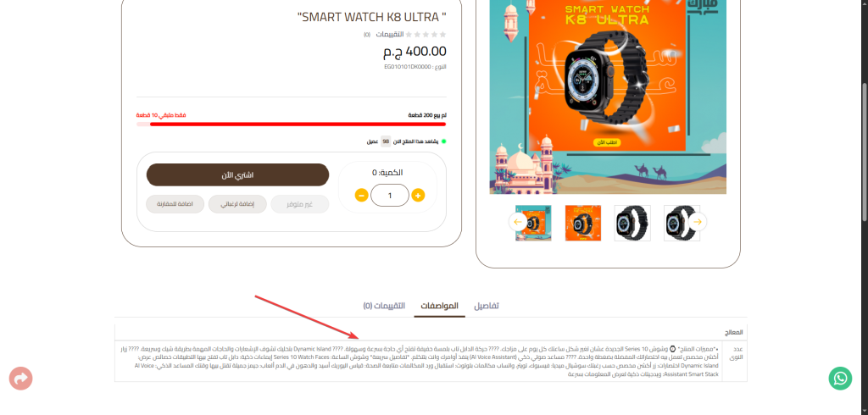
Task: Click the main smart watch product image
Action: point(608,95)
